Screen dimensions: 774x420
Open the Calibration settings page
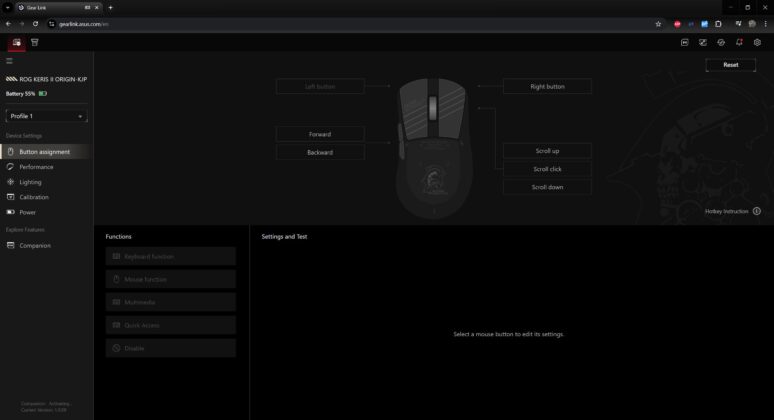tap(34, 197)
